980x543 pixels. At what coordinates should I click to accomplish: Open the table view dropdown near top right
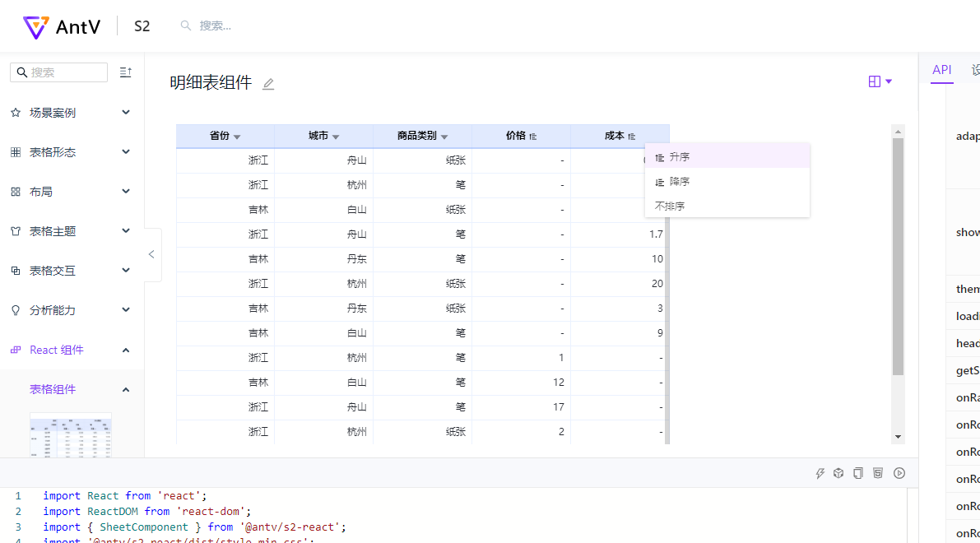[880, 81]
